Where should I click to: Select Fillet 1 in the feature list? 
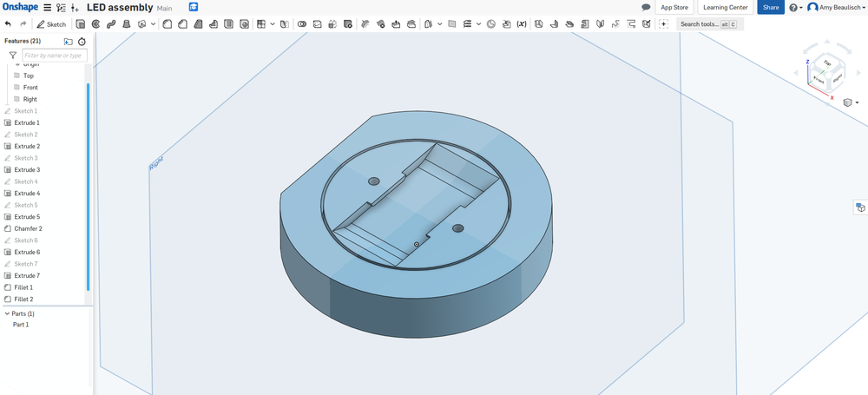click(x=23, y=287)
